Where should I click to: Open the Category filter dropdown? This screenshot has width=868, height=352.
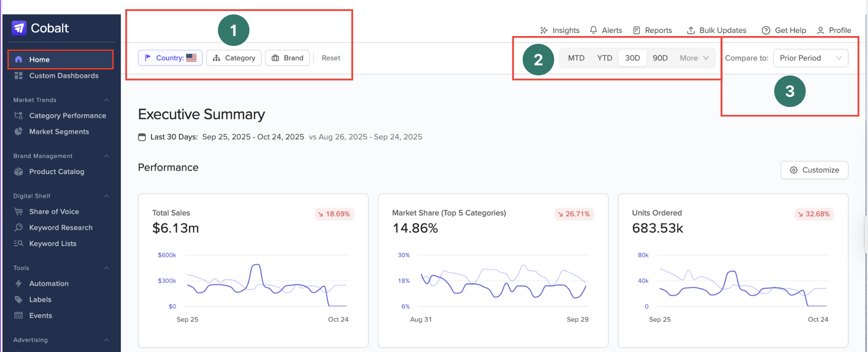click(x=234, y=58)
